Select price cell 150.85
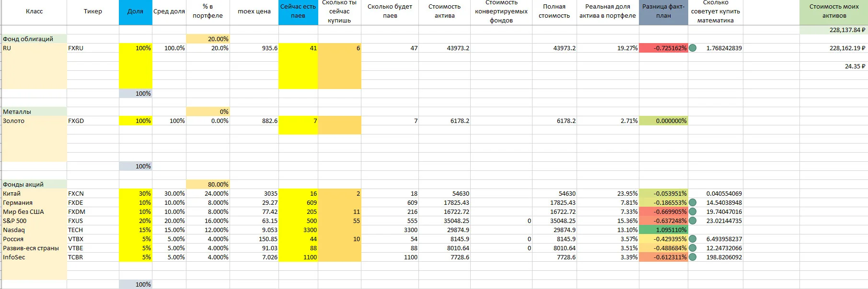 [254, 239]
